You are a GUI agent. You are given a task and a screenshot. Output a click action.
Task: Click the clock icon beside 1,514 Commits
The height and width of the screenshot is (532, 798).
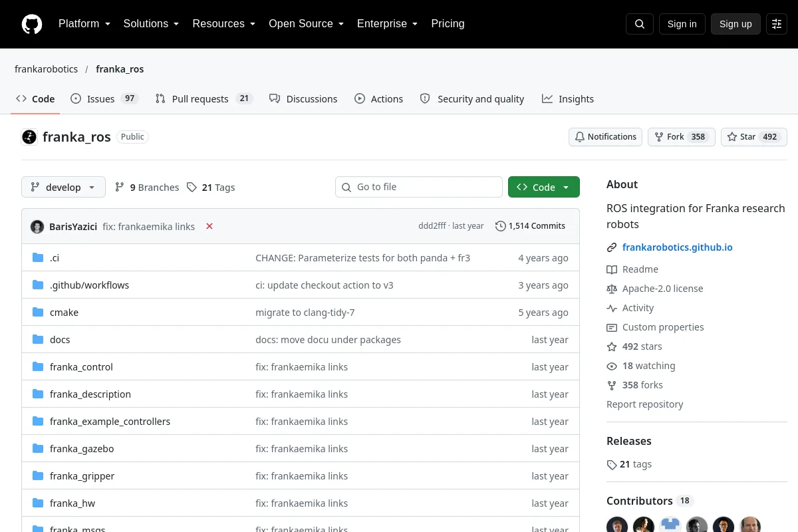501,226
